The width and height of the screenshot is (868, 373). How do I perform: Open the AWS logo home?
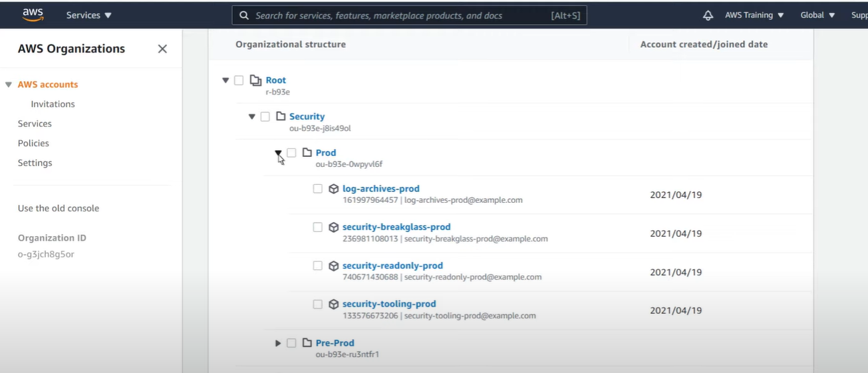(x=33, y=15)
